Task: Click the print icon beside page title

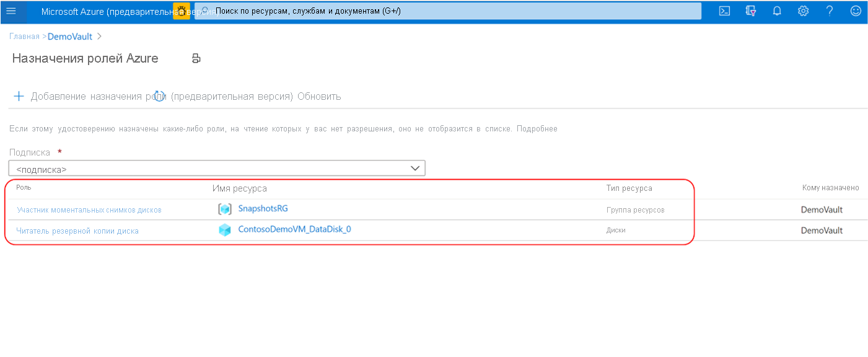Action: click(196, 59)
